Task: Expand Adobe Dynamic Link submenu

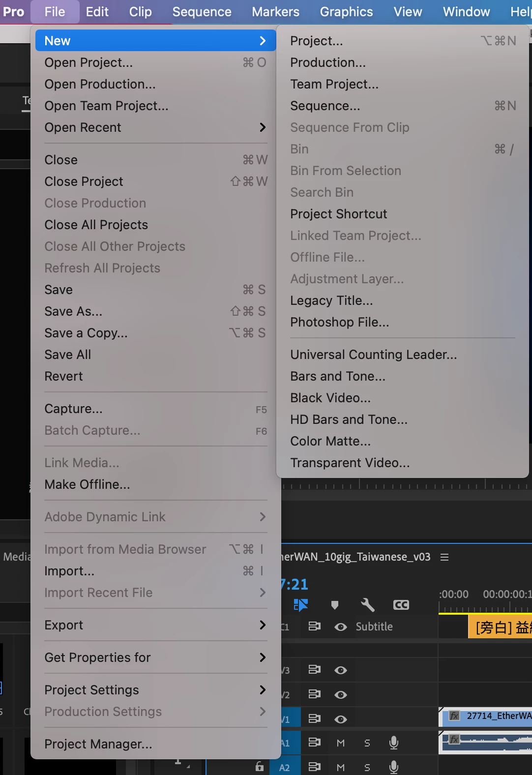Action: pos(156,517)
